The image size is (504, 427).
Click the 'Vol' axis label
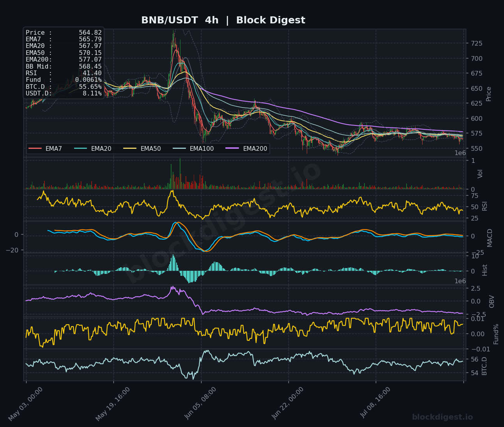click(480, 174)
